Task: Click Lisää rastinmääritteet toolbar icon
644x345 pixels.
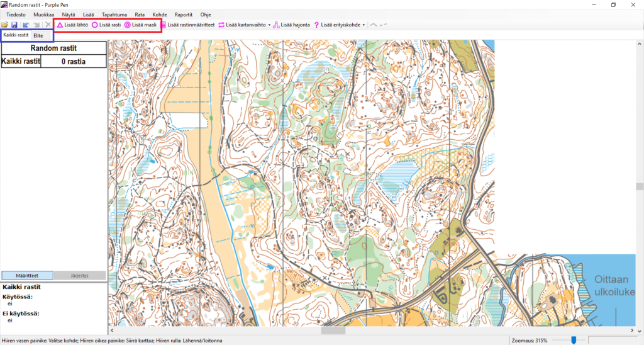Action: (164, 25)
